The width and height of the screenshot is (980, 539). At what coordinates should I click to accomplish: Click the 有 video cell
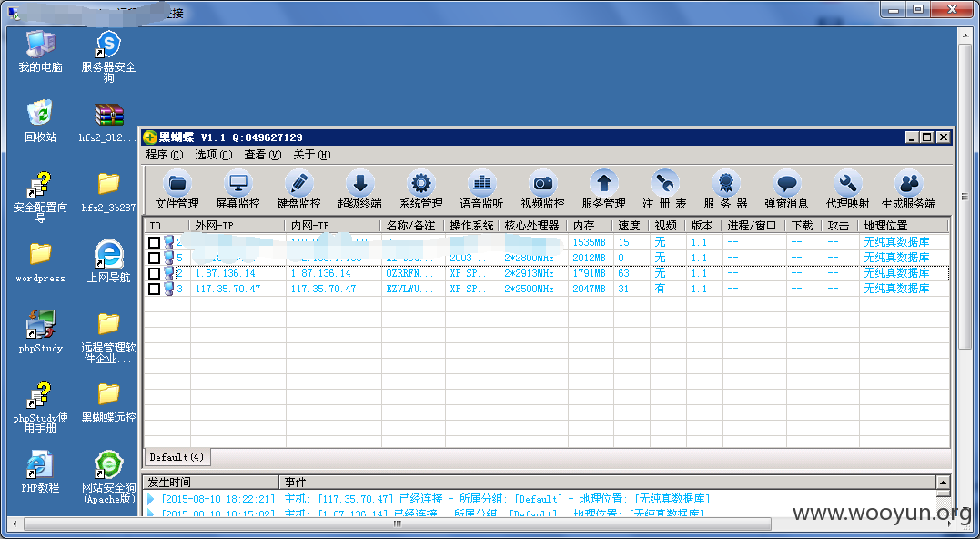(x=660, y=289)
